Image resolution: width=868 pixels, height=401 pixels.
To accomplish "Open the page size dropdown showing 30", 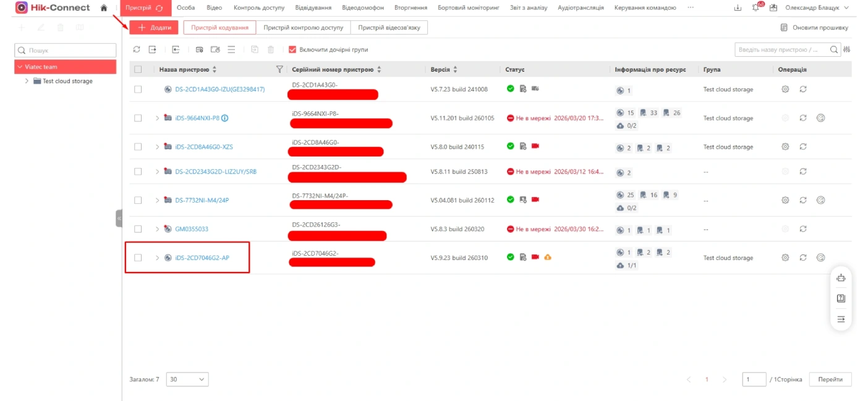I will click(x=187, y=379).
